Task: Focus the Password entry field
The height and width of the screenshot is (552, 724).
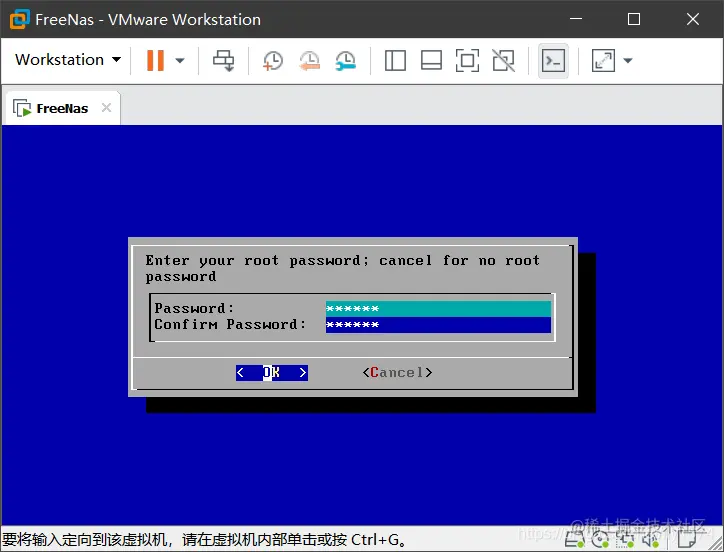Action: pyautogui.click(x=438, y=309)
